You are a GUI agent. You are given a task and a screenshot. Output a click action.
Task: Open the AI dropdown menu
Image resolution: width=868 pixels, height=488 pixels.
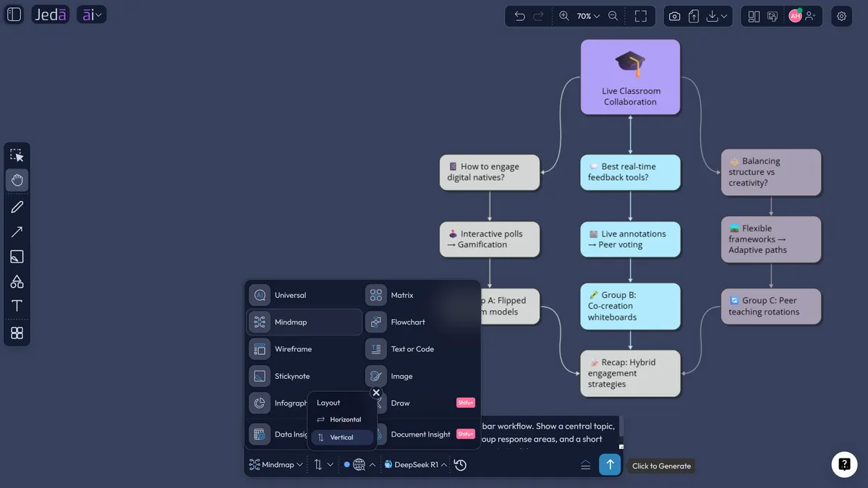click(91, 14)
